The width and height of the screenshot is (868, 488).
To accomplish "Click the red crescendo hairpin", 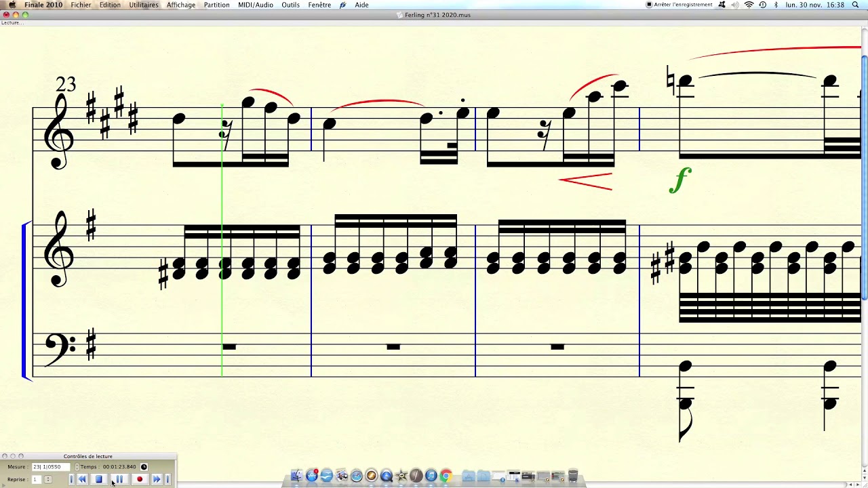I will [586, 181].
